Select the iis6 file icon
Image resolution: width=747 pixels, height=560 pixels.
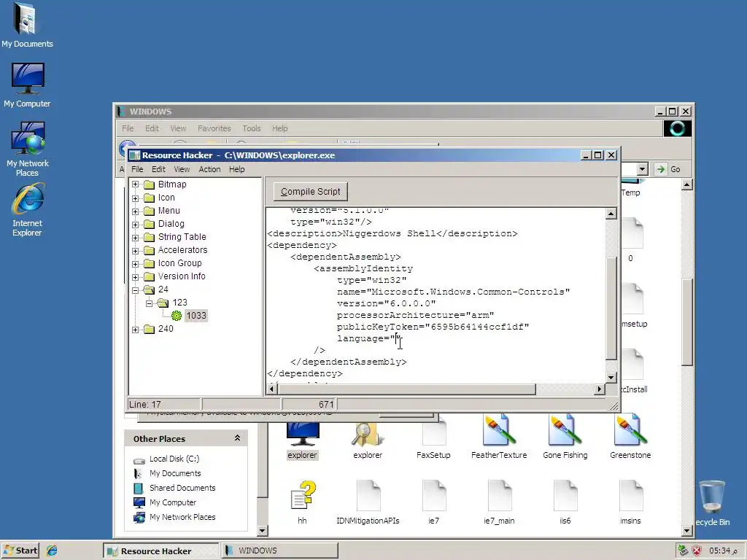coord(565,502)
